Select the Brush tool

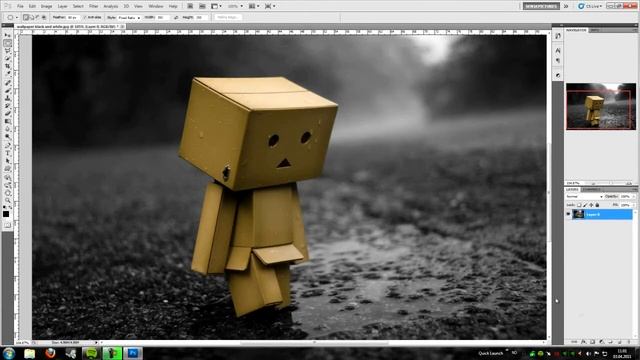pos(7,91)
